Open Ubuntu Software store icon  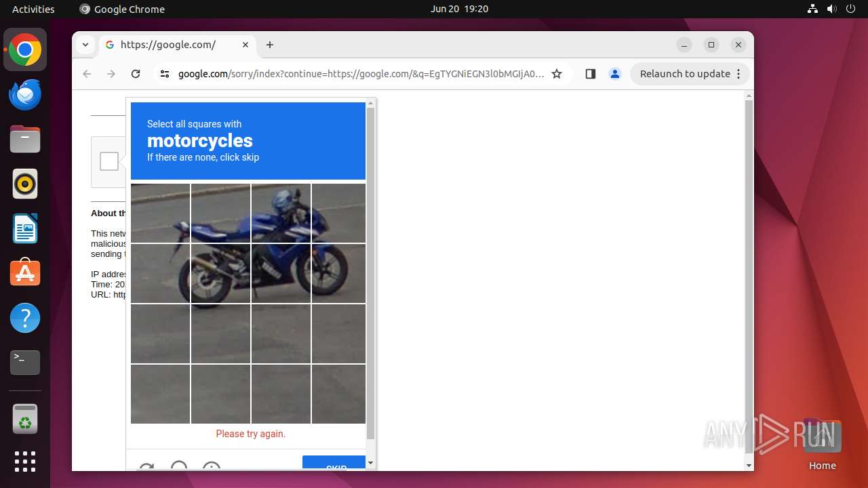25,273
